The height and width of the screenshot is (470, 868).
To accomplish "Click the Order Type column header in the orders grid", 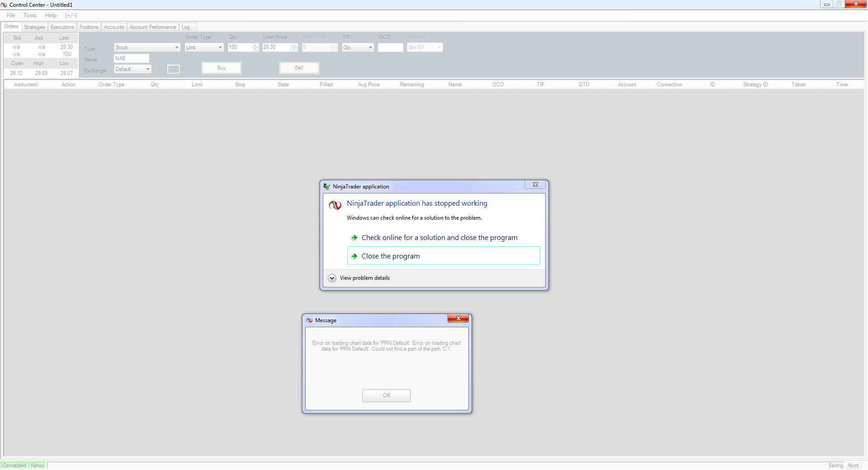I will click(x=111, y=85).
